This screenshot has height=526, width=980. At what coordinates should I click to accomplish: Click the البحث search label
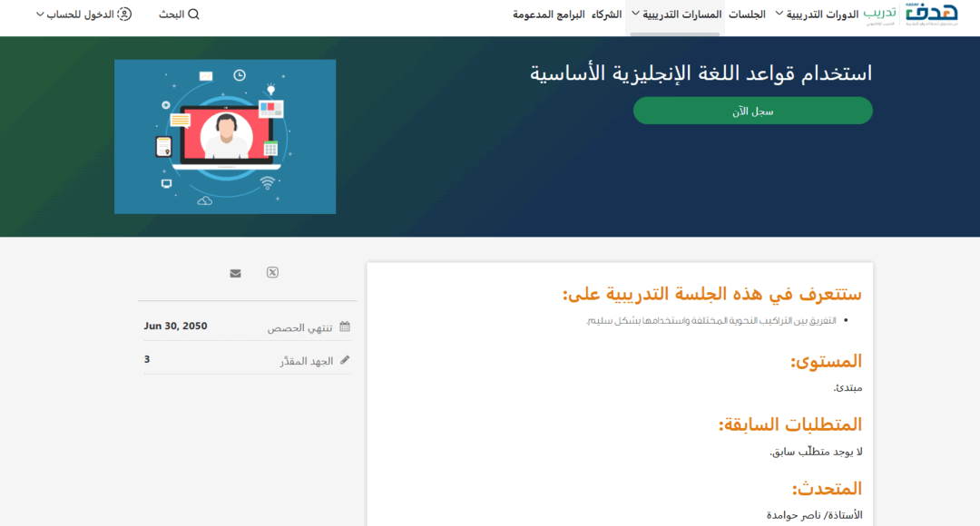click(172, 14)
